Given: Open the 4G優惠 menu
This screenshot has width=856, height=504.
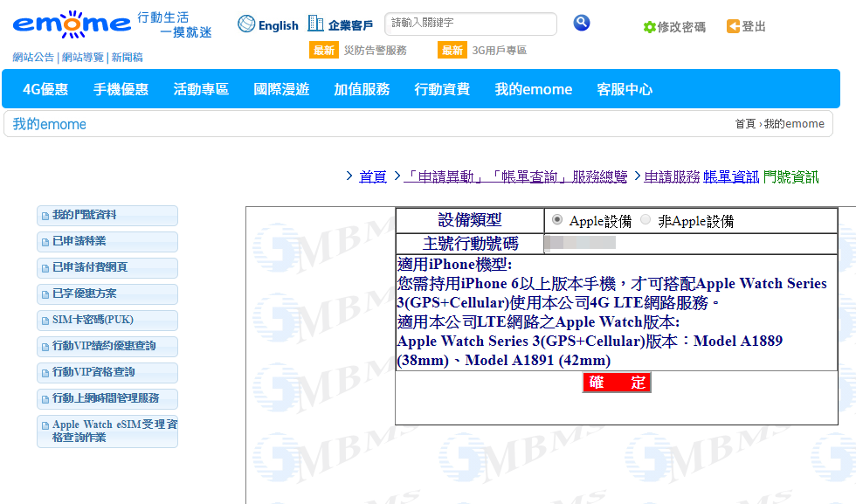Looking at the screenshot, I should (x=45, y=89).
